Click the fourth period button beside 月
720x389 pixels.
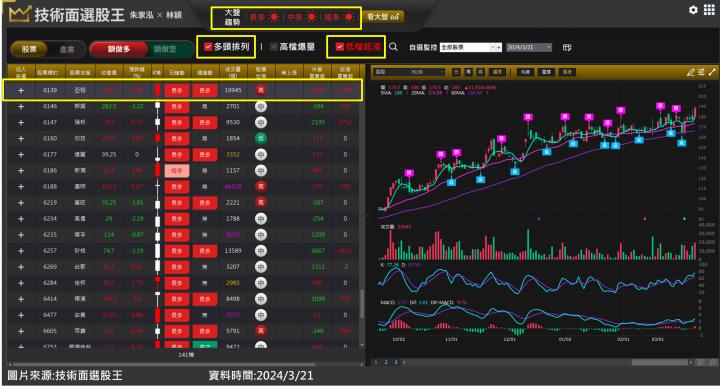(x=497, y=72)
